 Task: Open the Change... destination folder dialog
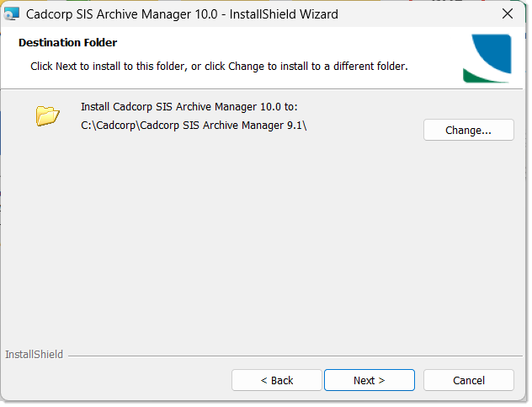click(468, 130)
